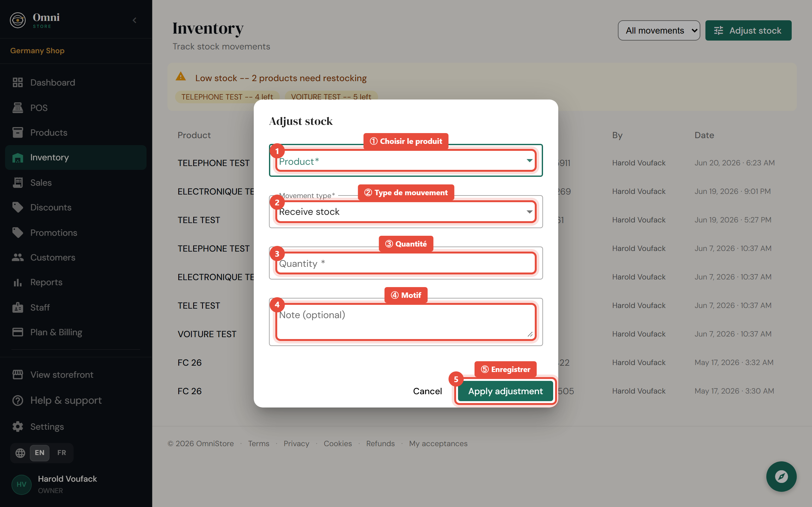This screenshot has width=812, height=507.
Task: Open the POS register icon
Action: click(x=18, y=108)
